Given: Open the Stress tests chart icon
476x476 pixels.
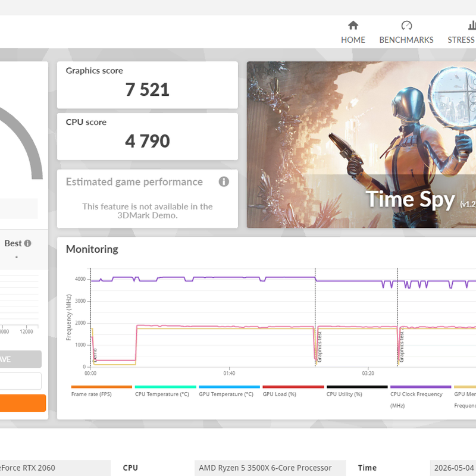Looking at the screenshot, I should coord(472,25).
